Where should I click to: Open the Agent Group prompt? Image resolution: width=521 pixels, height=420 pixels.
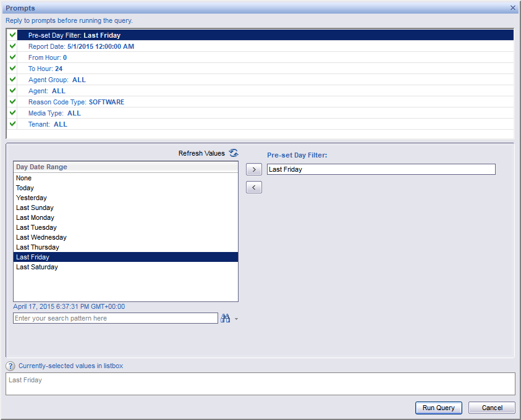click(57, 80)
